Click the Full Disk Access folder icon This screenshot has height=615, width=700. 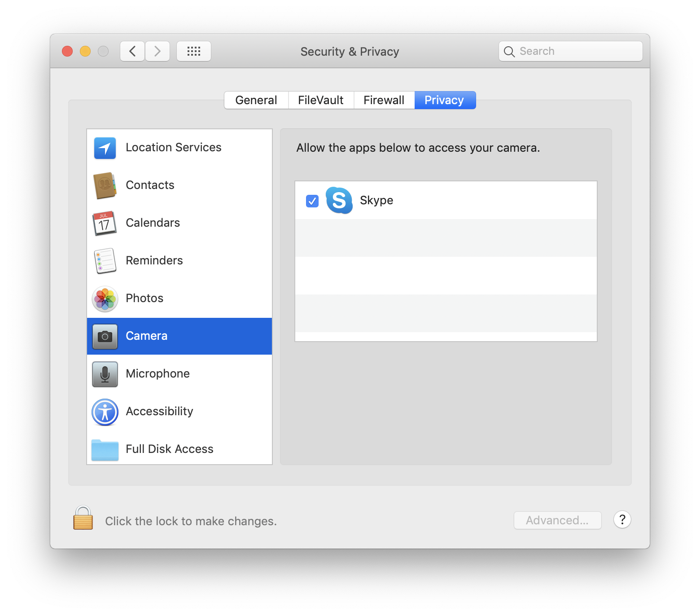105,449
